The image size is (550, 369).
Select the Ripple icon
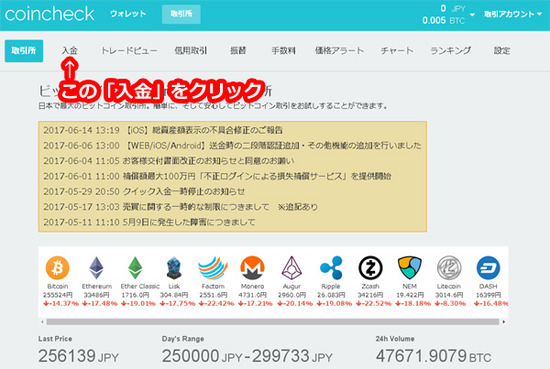(331, 268)
